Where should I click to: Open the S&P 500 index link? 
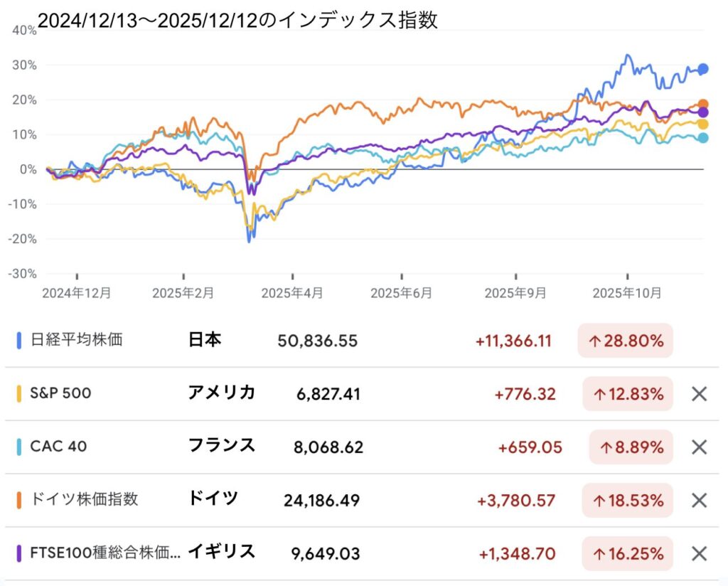(60, 393)
